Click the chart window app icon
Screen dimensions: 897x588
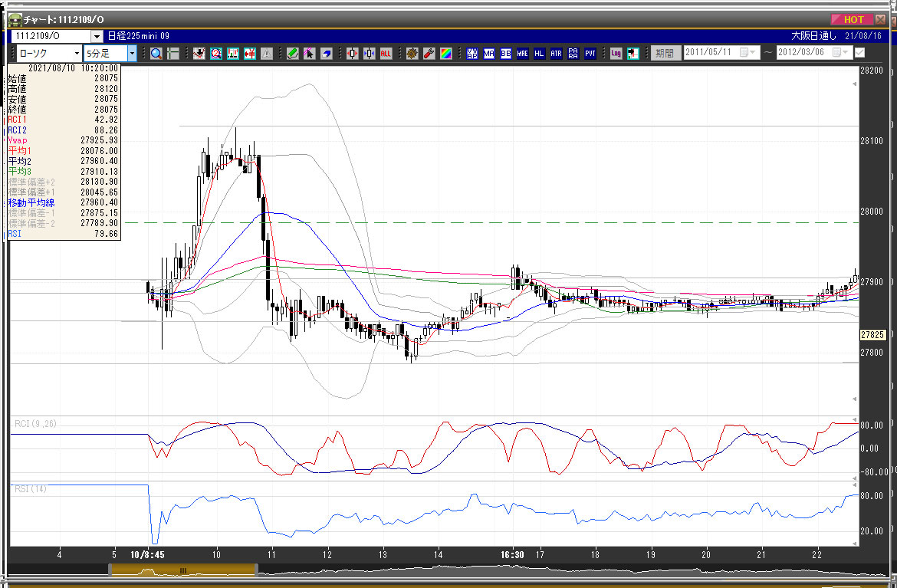tap(15, 19)
